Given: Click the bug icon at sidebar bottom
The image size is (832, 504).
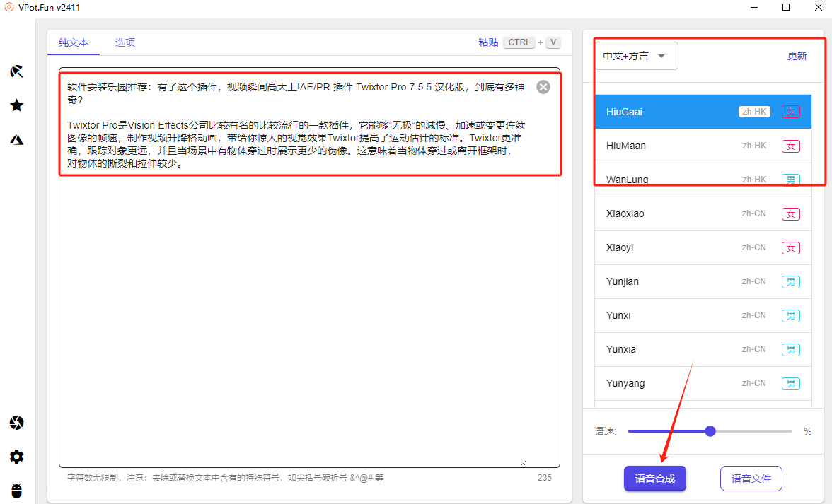Looking at the screenshot, I should [x=17, y=491].
